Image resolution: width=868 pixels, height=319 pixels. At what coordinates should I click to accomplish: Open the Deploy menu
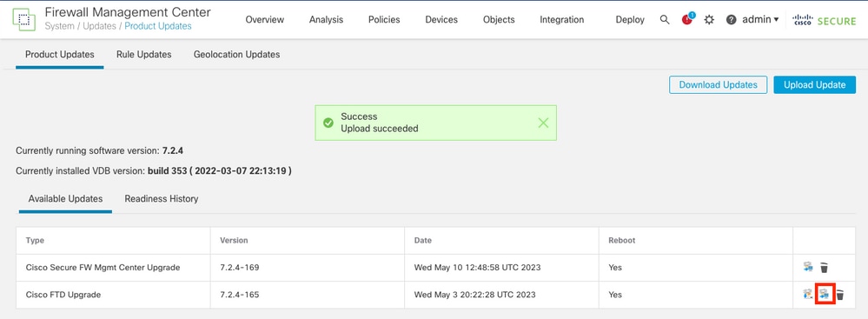(x=630, y=19)
